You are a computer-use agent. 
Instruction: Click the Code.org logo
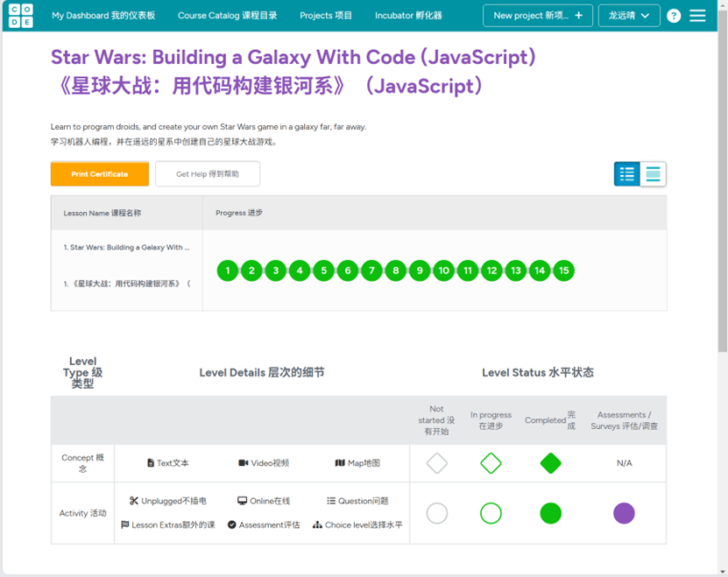(x=21, y=16)
